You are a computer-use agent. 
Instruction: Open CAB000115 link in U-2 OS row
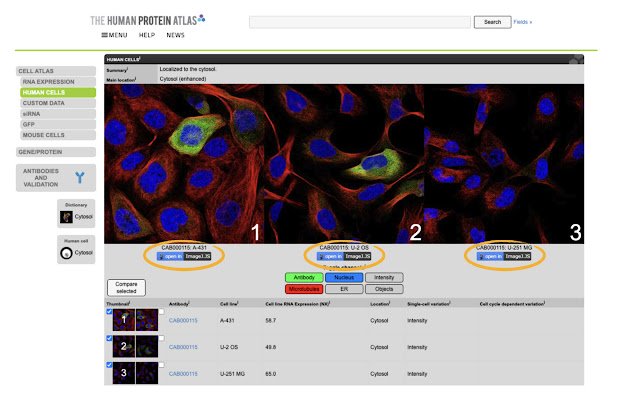(x=183, y=347)
